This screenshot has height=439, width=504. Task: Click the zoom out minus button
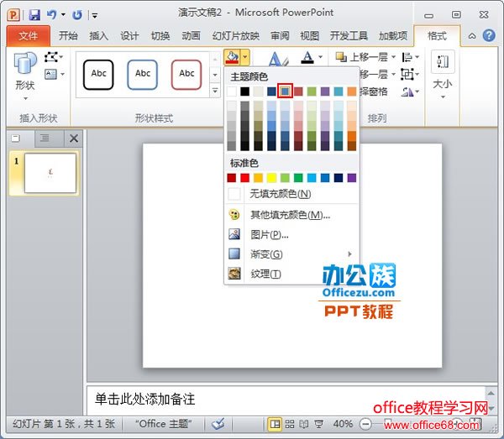coord(365,424)
